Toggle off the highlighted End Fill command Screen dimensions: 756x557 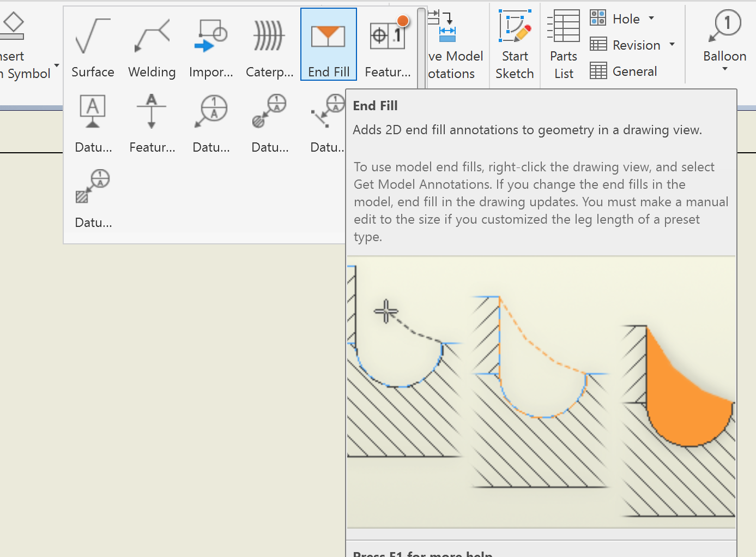click(328, 44)
